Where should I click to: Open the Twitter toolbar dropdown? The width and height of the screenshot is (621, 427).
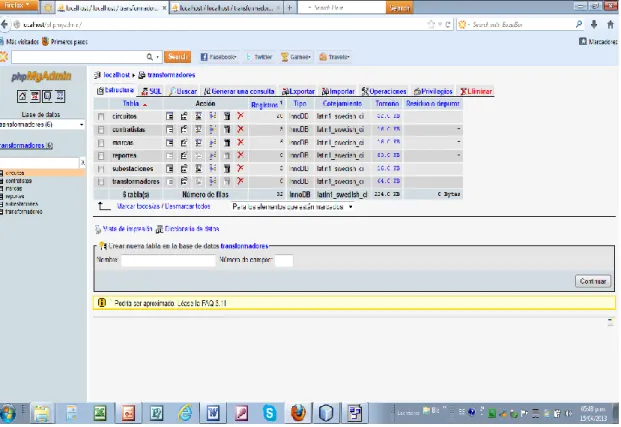[x=259, y=57]
